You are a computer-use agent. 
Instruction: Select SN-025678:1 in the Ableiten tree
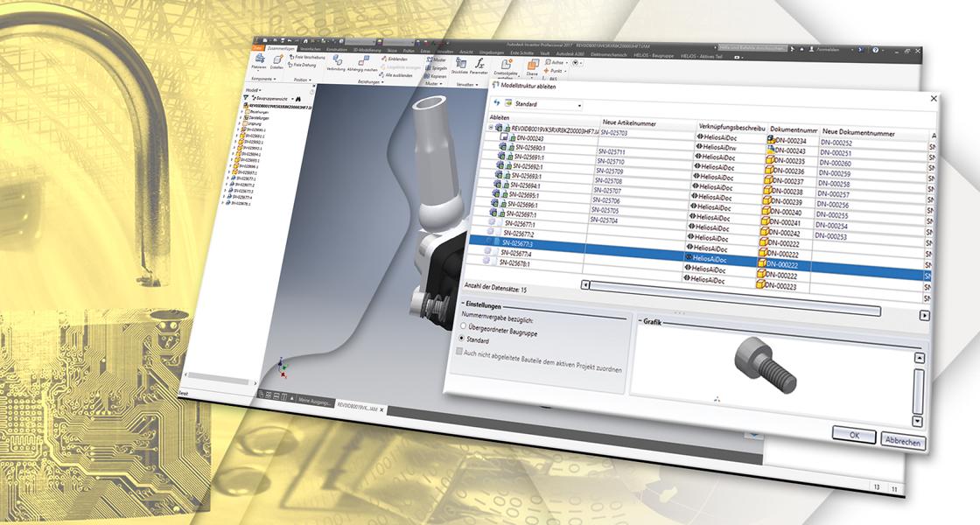pos(515,263)
